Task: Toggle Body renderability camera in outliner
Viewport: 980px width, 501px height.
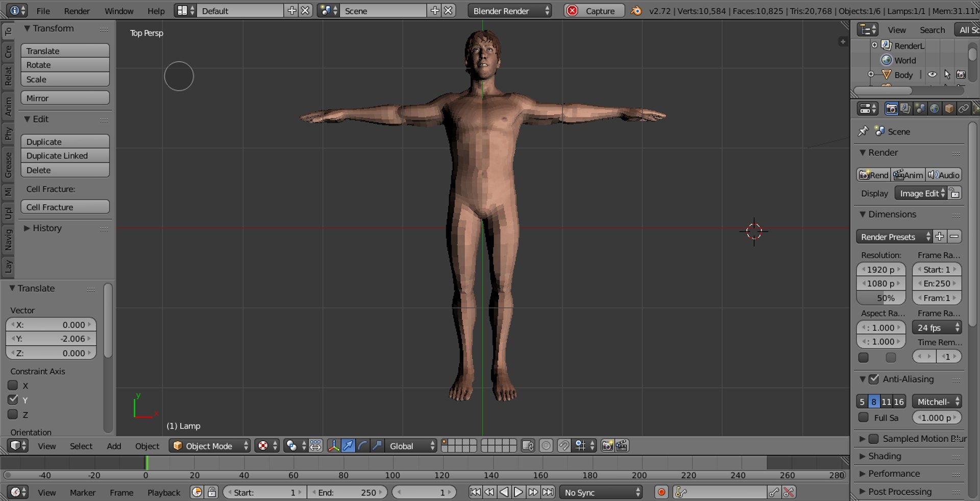Action: pyautogui.click(x=961, y=75)
